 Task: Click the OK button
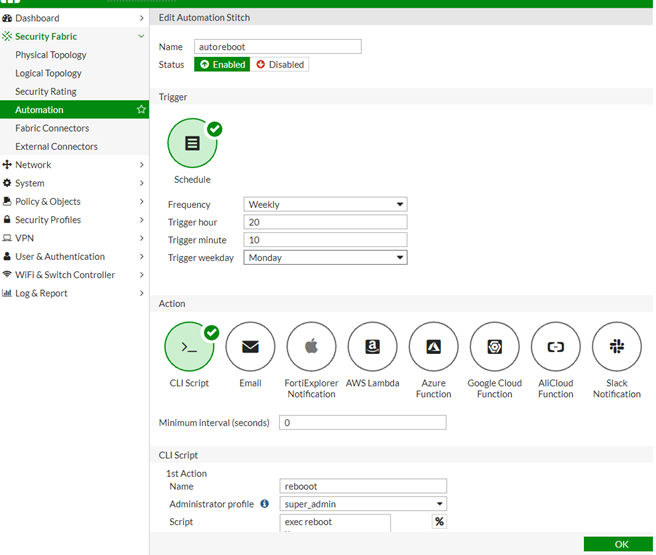621,545
